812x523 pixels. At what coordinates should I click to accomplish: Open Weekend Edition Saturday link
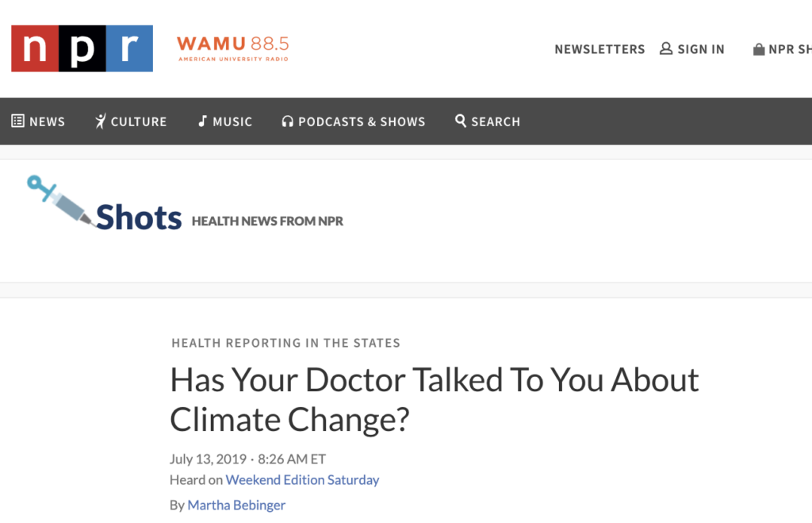pos(302,480)
